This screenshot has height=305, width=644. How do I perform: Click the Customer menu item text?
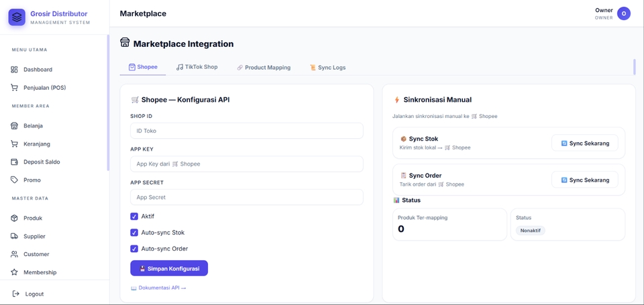[36, 254]
